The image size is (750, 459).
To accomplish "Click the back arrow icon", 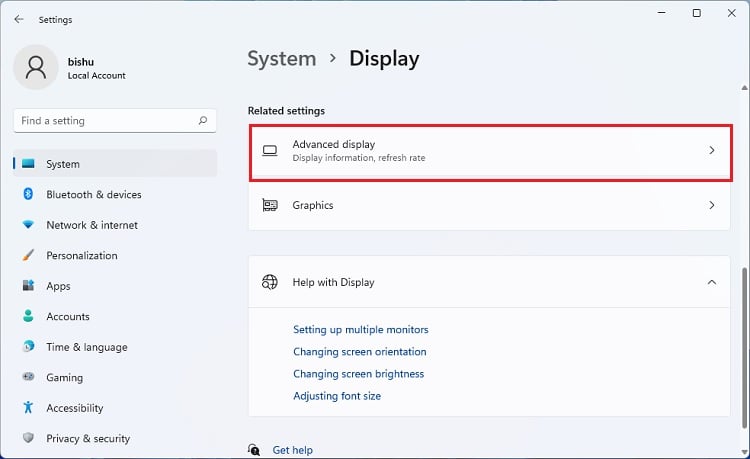I will (x=19, y=19).
